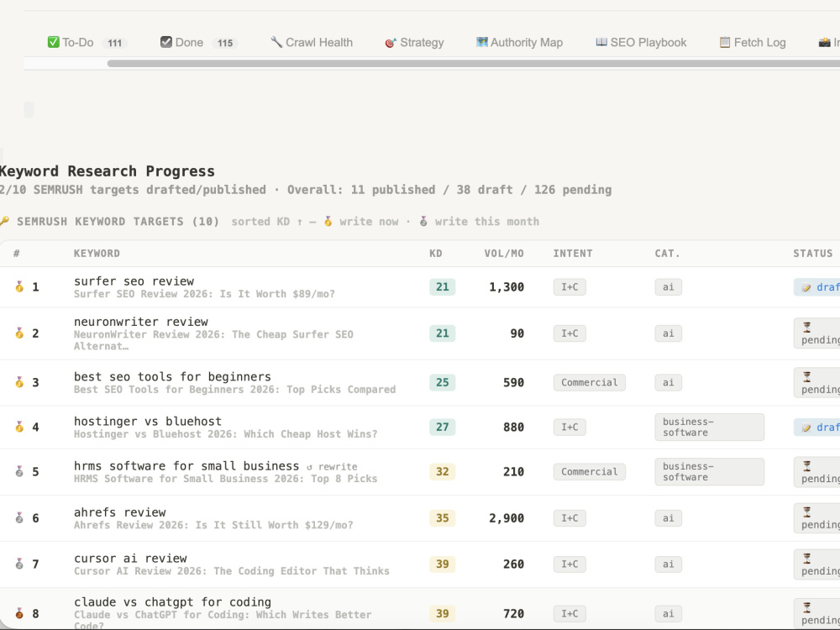Screen dimensions: 840x630
Task: Click the wrench icon for Crawl Health
Action: pyautogui.click(x=276, y=42)
